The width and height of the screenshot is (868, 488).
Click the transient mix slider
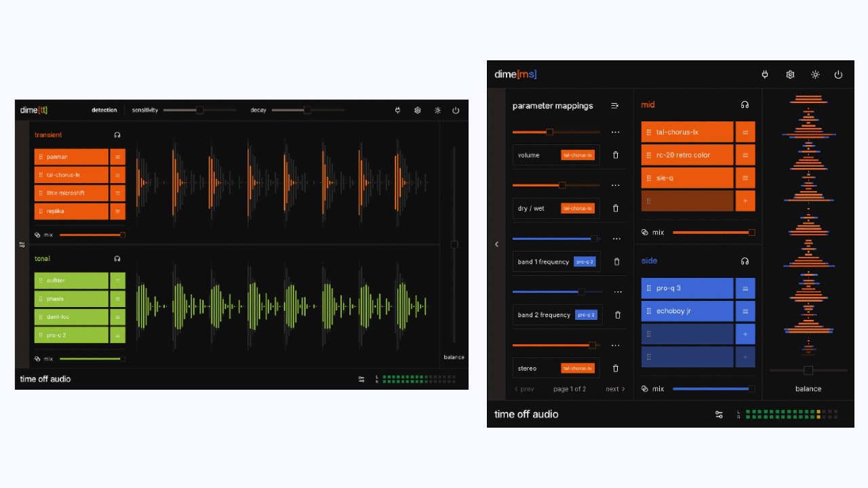coord(92,235)
